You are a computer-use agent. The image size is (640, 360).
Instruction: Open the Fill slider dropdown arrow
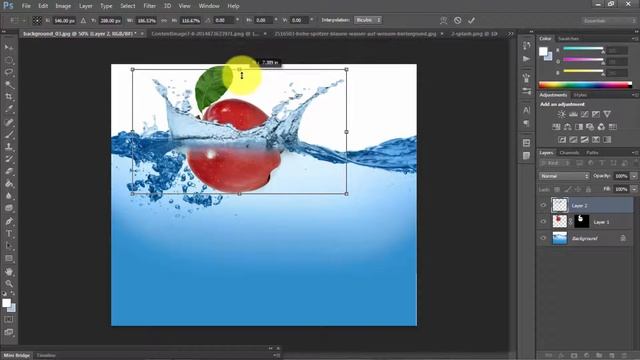coord(634,189)
